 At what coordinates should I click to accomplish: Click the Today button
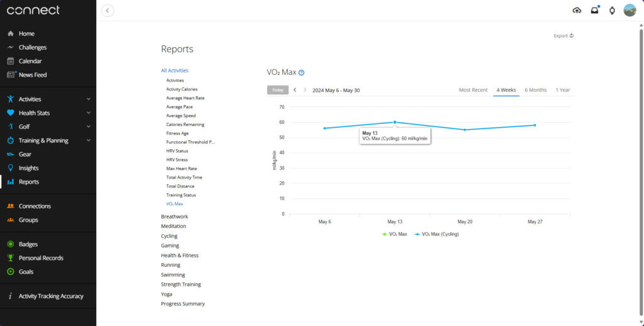point(277,90)
